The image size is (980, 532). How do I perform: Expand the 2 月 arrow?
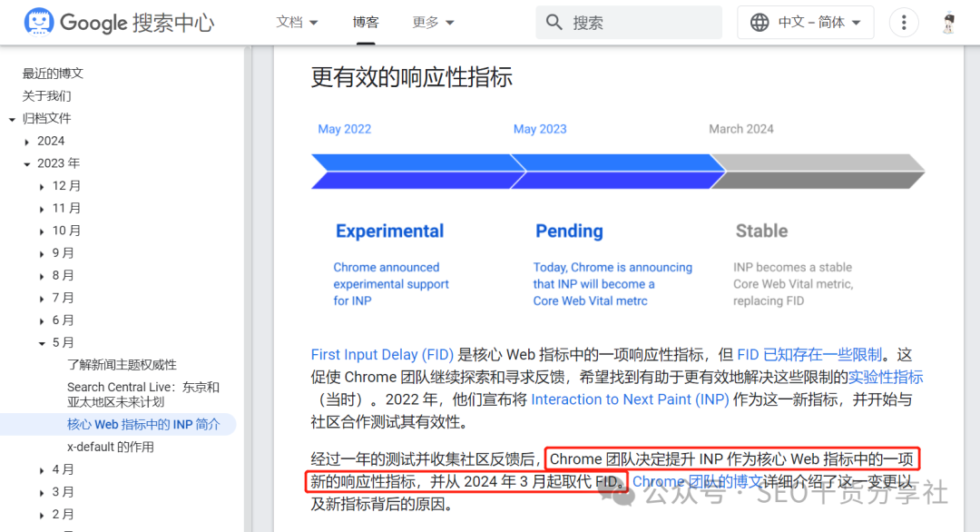pyautogui.click(x=42, y=515)
